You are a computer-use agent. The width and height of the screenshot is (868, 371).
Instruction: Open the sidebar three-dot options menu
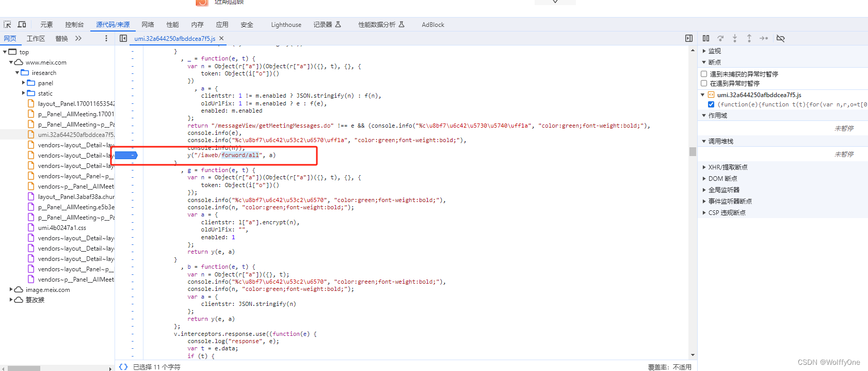click(106, 38)
